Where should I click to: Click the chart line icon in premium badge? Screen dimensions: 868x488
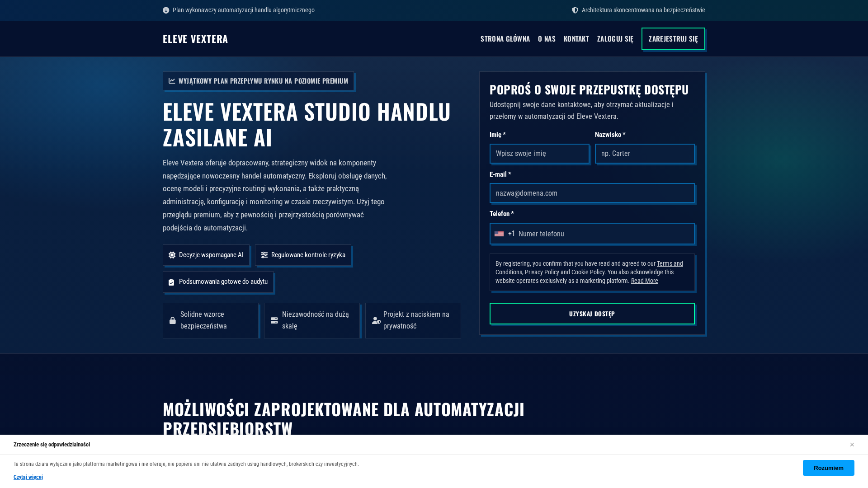[172, 81]
